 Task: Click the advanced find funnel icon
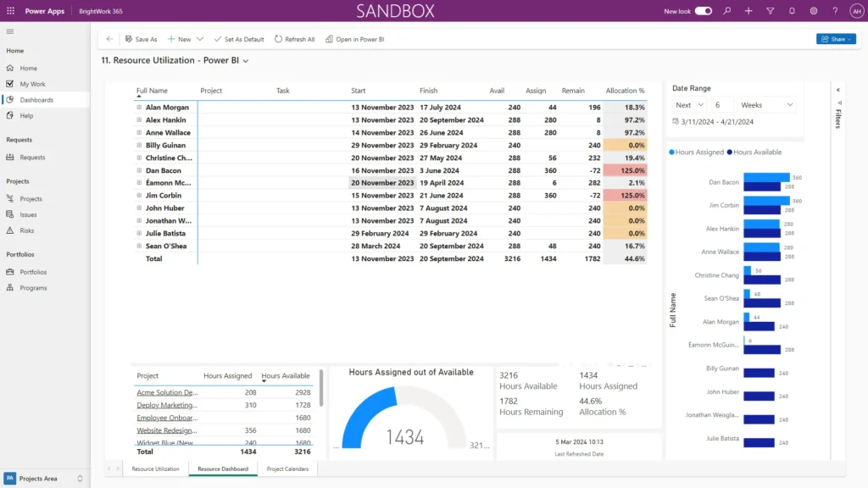tap(770, 11)
